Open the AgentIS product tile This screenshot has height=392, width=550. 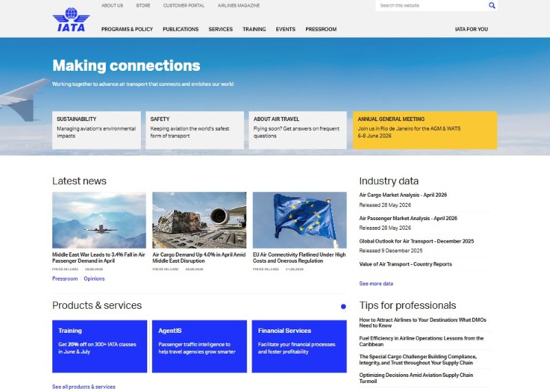[x=199, y=347]
